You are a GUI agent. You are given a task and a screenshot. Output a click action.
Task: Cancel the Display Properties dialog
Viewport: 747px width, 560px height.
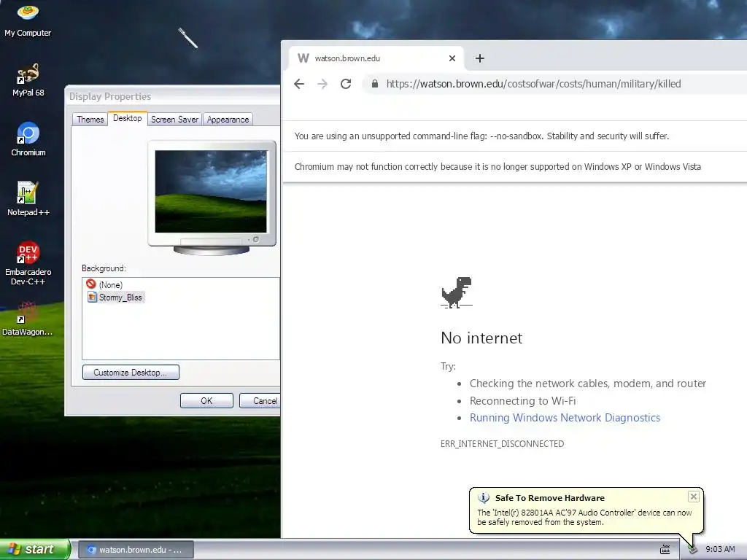(260, 400)
